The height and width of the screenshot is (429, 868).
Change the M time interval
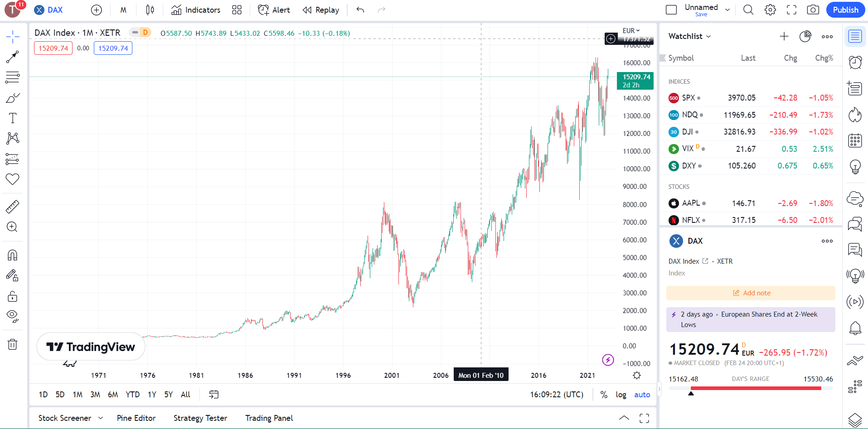(x=123, y=10)
